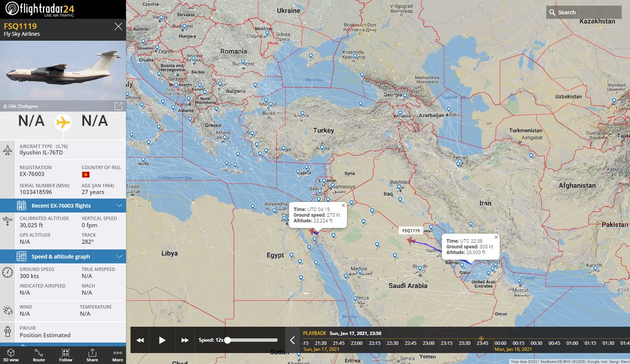Image resolution: width=630 pixels, height=364 pixels.
Task: Fast forward the playback
Action: coord(185,340)
